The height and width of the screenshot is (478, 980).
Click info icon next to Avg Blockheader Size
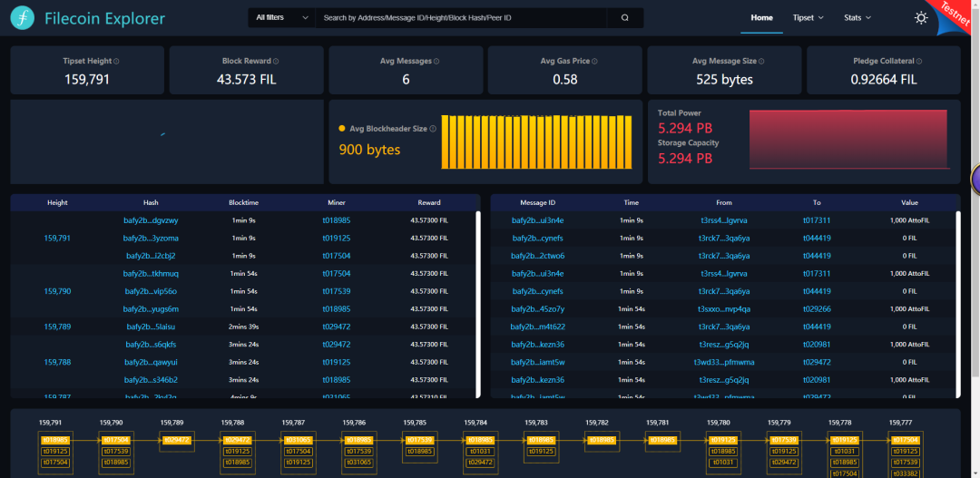pos(433,129)
